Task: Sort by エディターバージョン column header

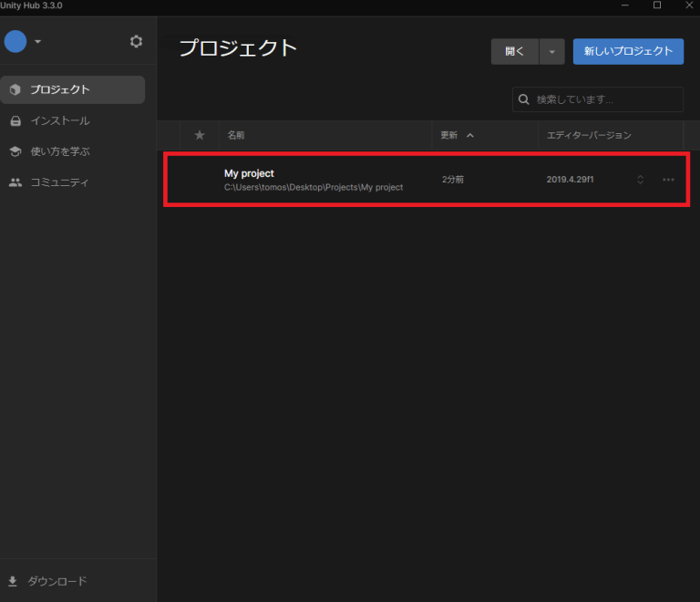Action: coord(588,135)
